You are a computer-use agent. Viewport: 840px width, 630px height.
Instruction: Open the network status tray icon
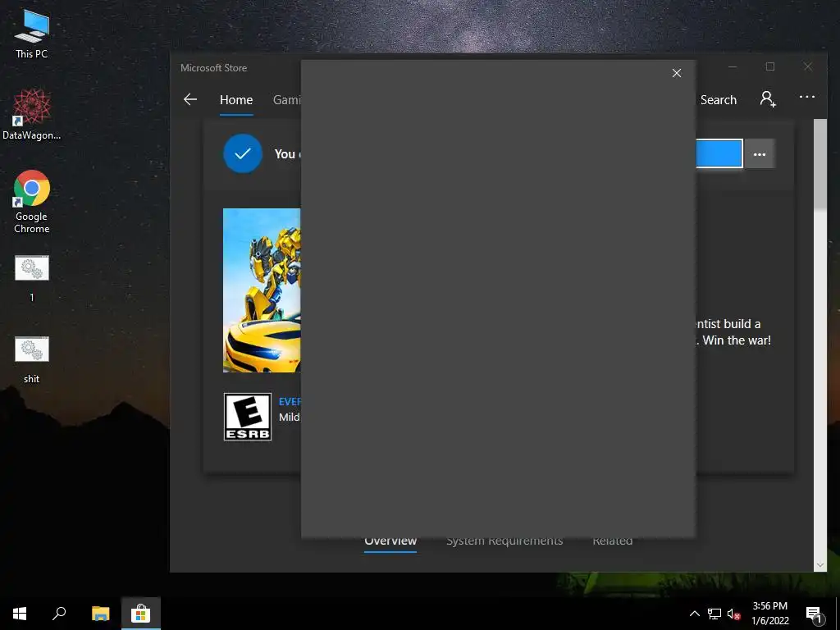point(714,614)
